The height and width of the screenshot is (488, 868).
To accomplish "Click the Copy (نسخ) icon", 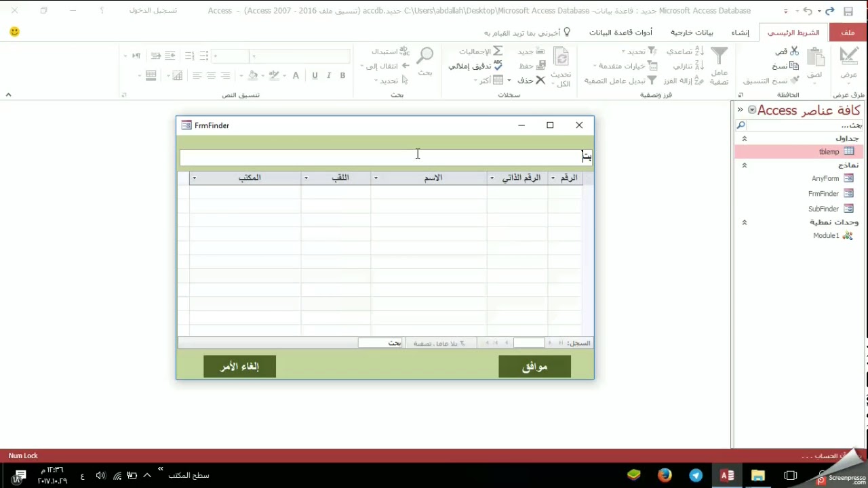I will click(x=794, y=66).
